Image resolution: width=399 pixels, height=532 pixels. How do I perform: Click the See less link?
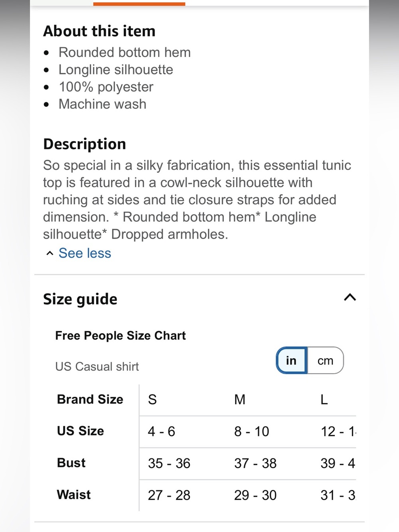pos(85,253)
